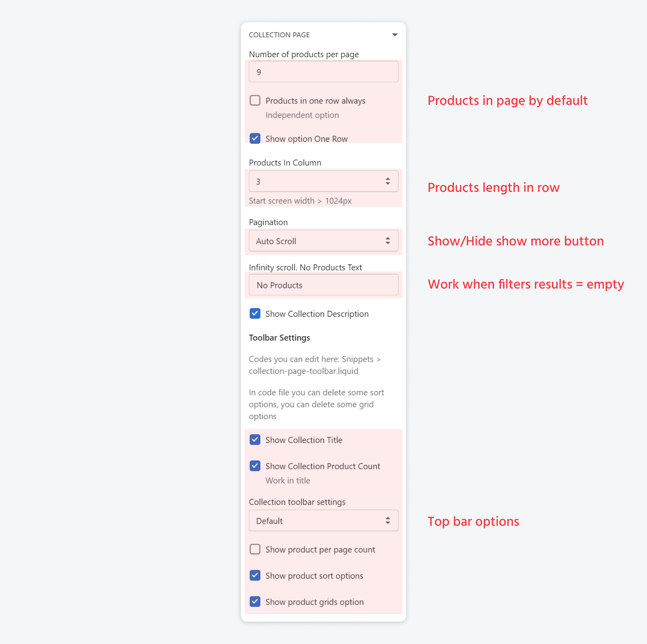Viewport: 647px width, 644px height.
Task: Disable Show product grids option
Action: (255, 602)
